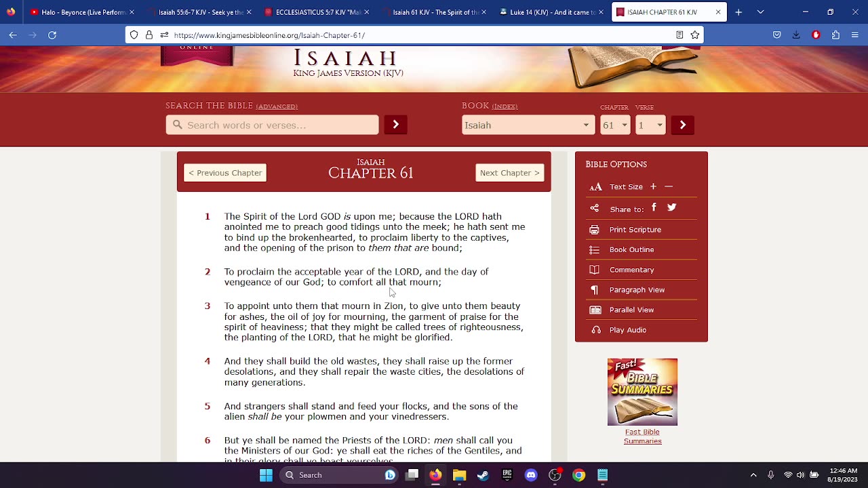Click the search arrow button beside the Bible search box

[395, 125]
